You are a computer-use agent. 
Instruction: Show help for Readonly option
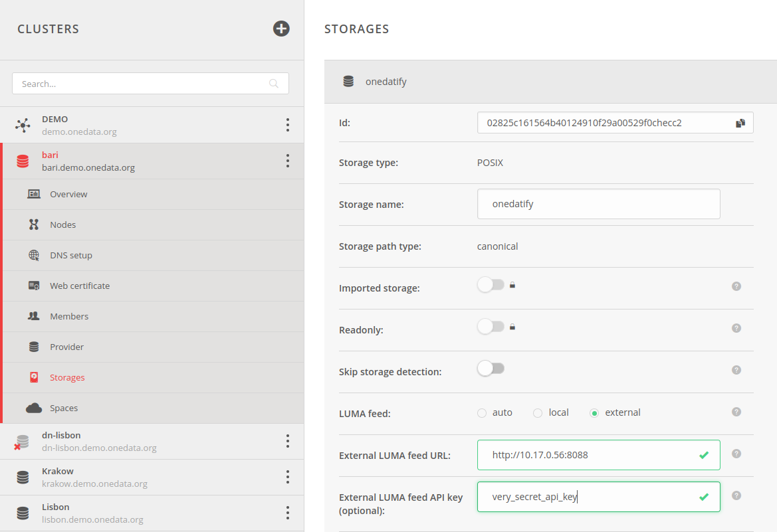click(736, 328)
